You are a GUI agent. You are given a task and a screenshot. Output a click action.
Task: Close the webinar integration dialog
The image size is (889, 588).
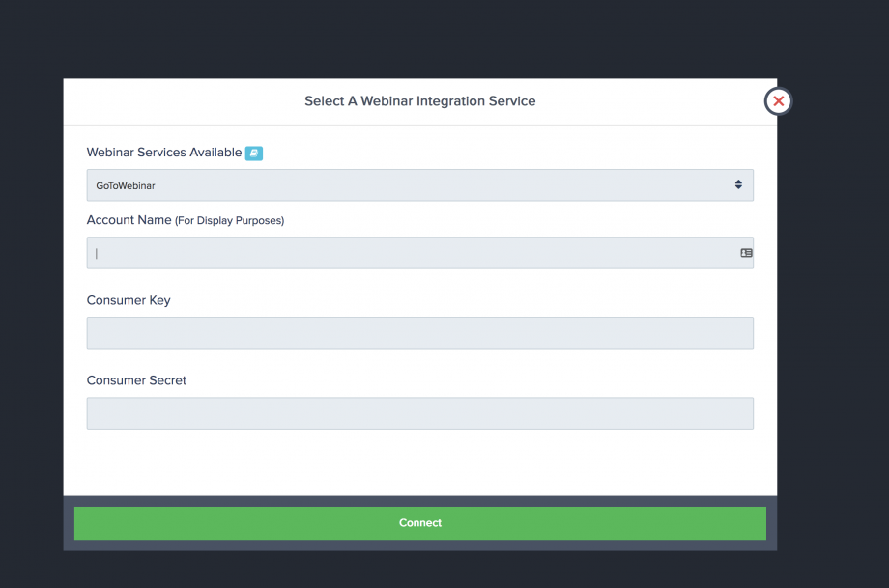(x=778, y=101)
